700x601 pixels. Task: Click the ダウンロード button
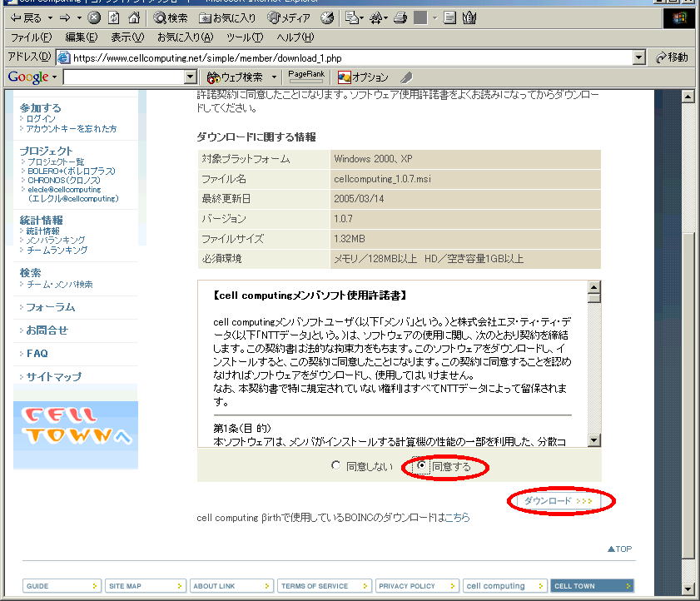(558, 501)
